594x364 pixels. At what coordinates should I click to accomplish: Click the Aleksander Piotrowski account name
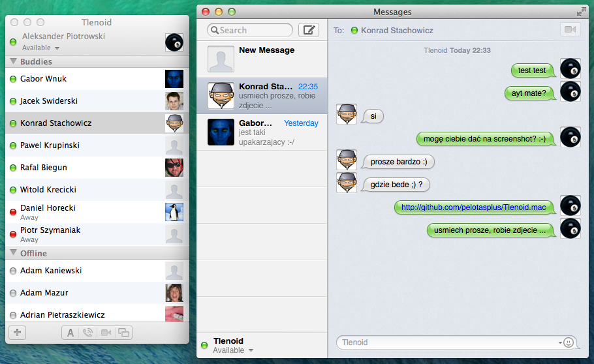(64, 37)
